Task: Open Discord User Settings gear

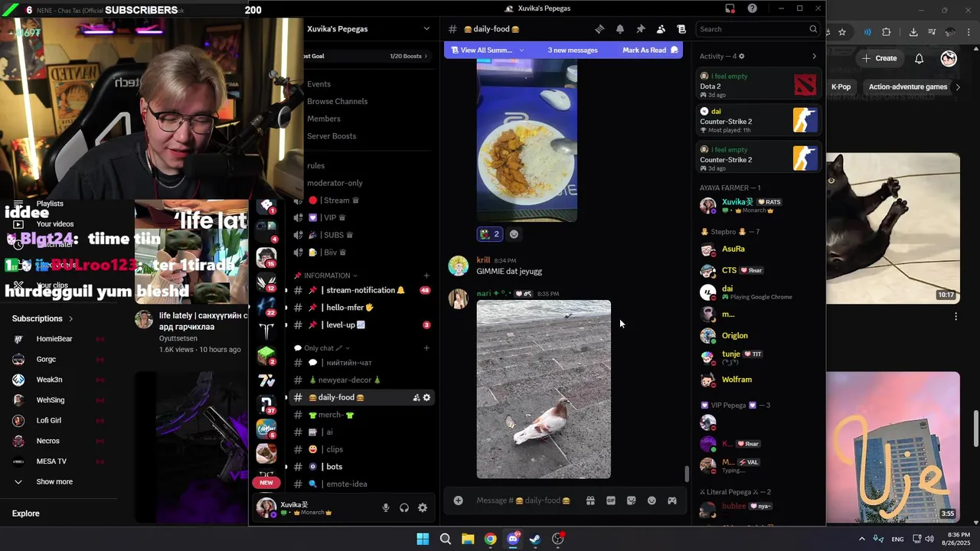Action: 423,507
